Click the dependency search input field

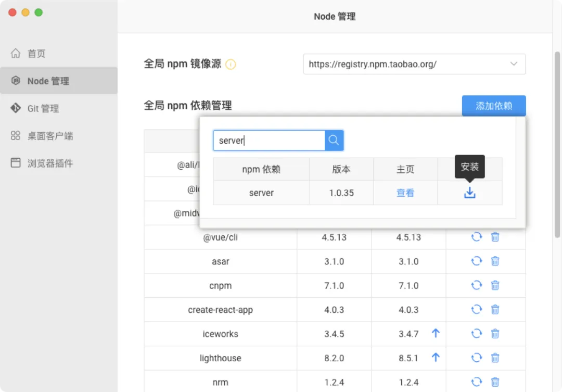(269, 140)
